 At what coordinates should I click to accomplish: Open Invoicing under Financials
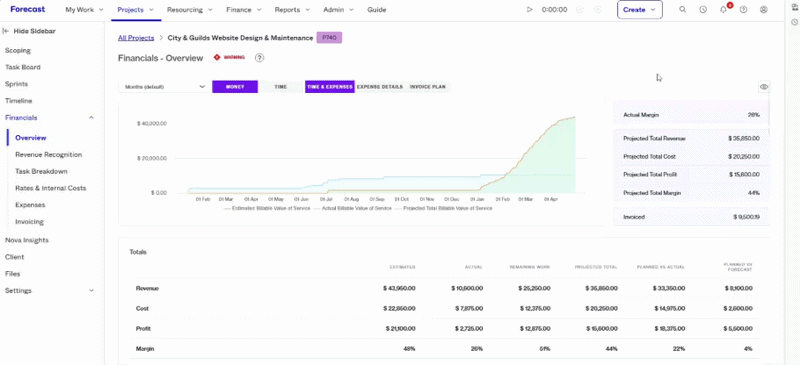[x=29, y=222]
